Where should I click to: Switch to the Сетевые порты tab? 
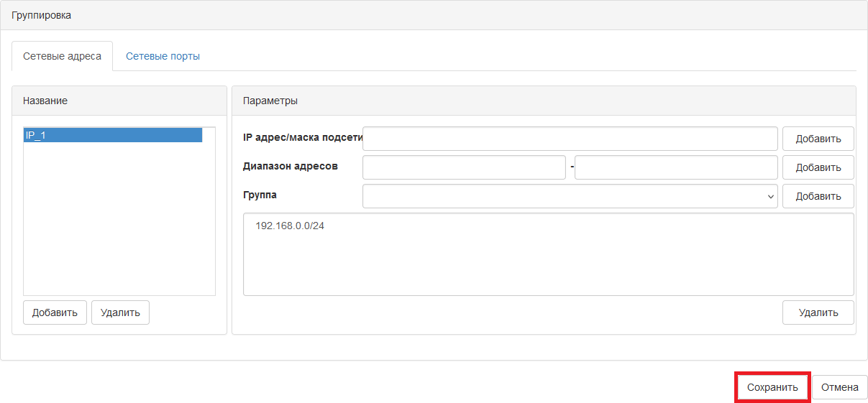[x=163, y=56]
